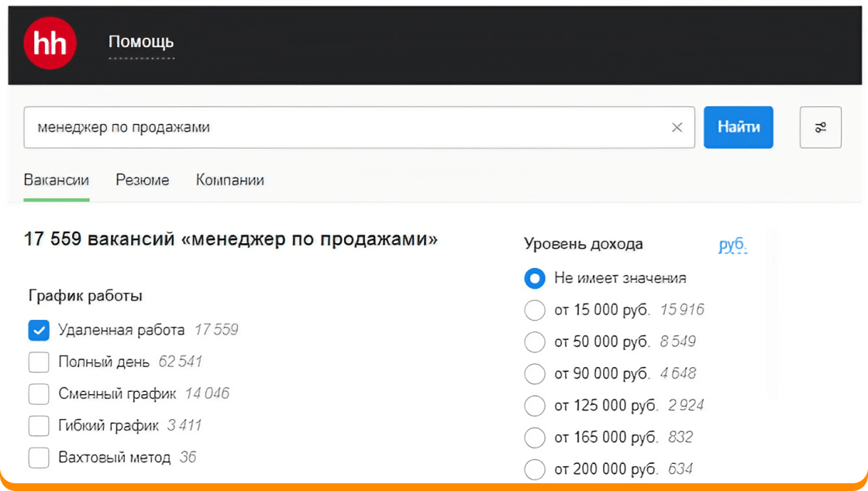Select the Вахтовый метод checkbox
Viewport: 868px width, 491px height.
pyautogui.click(x=39, y=457)
